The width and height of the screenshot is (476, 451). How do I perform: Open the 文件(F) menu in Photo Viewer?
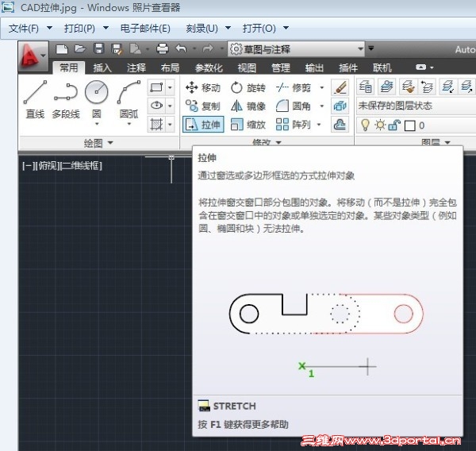pos(30,29)
